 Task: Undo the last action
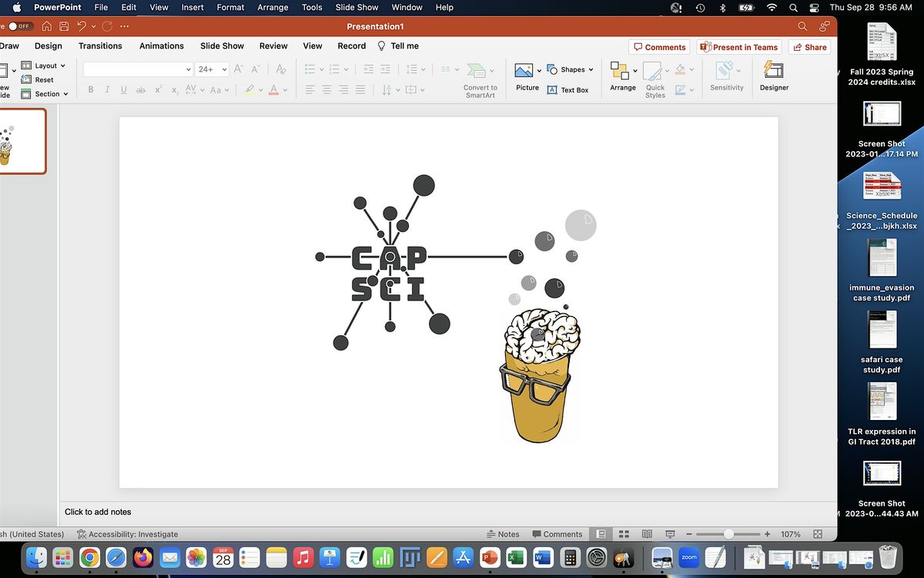point(82,25)
